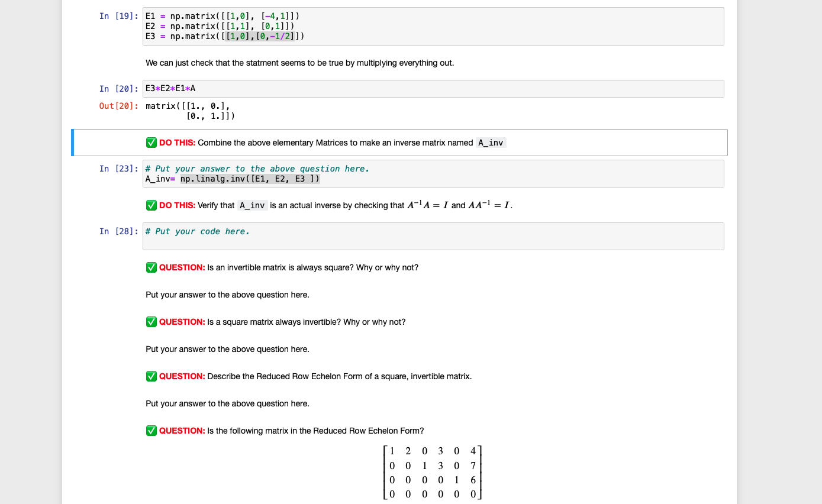Toggle the checkmark by the RREF matrix QUESTION

(x=151, y=431)
